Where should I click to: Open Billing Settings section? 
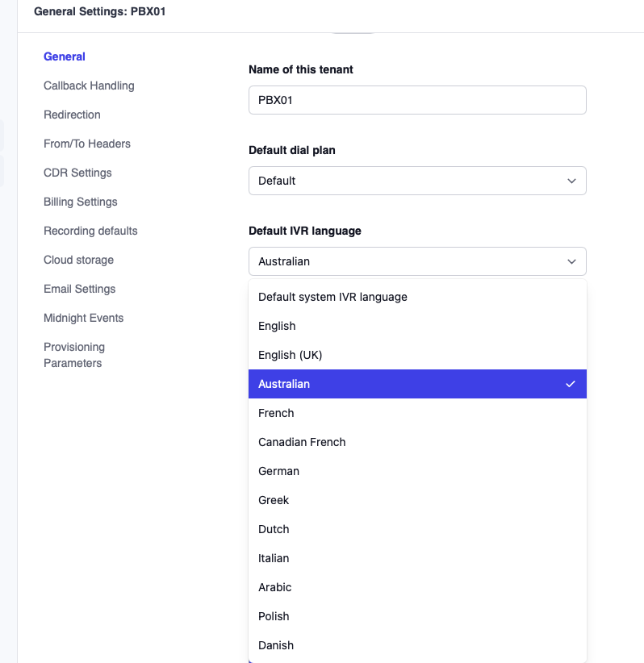point(81,202)
